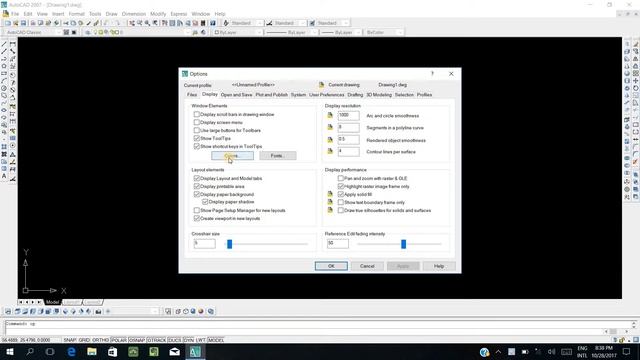640x360 pixels.
Task: Select the Arc draw tool
Action: click(x=4, y=81)
